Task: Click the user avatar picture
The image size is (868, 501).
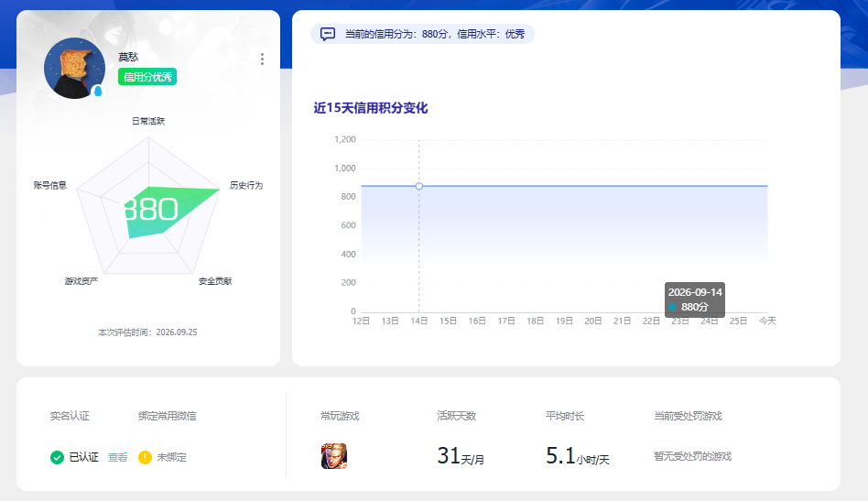Action: pos(75,68)
